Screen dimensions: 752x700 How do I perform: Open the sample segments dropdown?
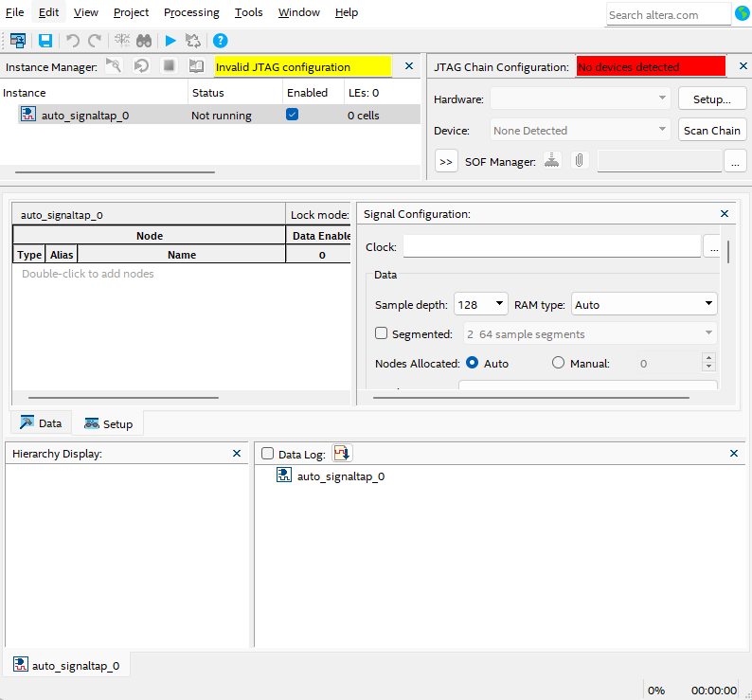point(590,333)
